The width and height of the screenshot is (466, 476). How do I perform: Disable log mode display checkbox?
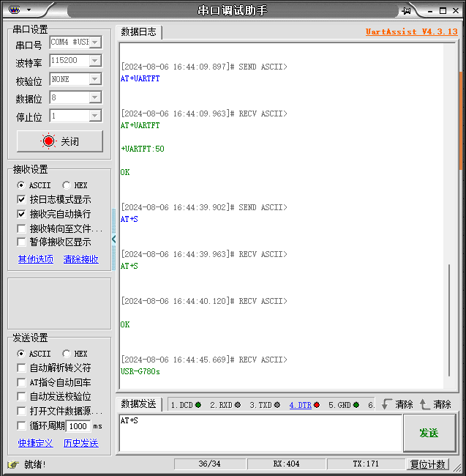21,199
